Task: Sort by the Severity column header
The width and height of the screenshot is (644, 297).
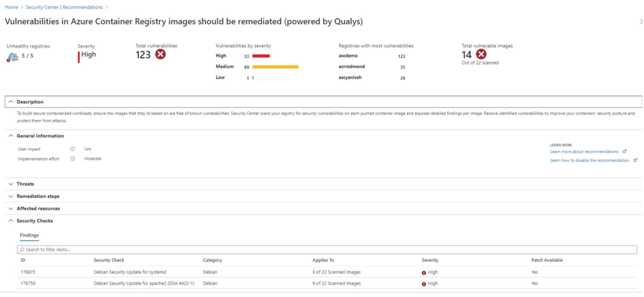Action: click(430, 260)
